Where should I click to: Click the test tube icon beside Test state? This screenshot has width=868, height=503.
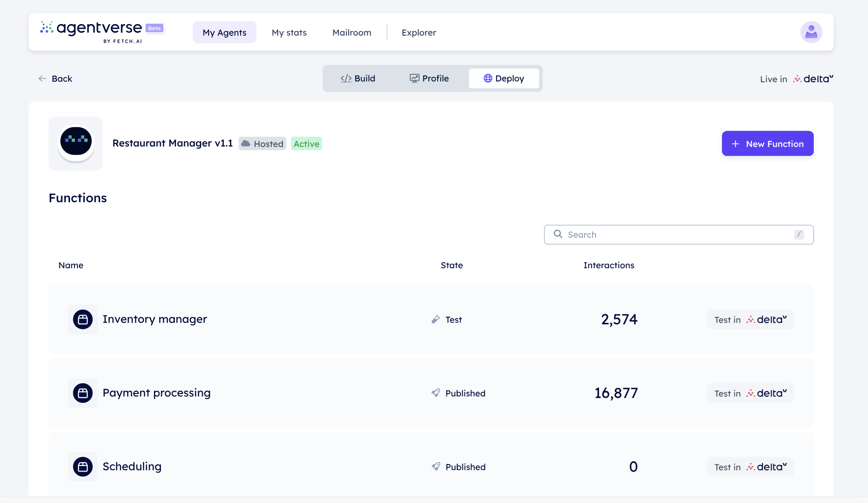tap(435, 319)
